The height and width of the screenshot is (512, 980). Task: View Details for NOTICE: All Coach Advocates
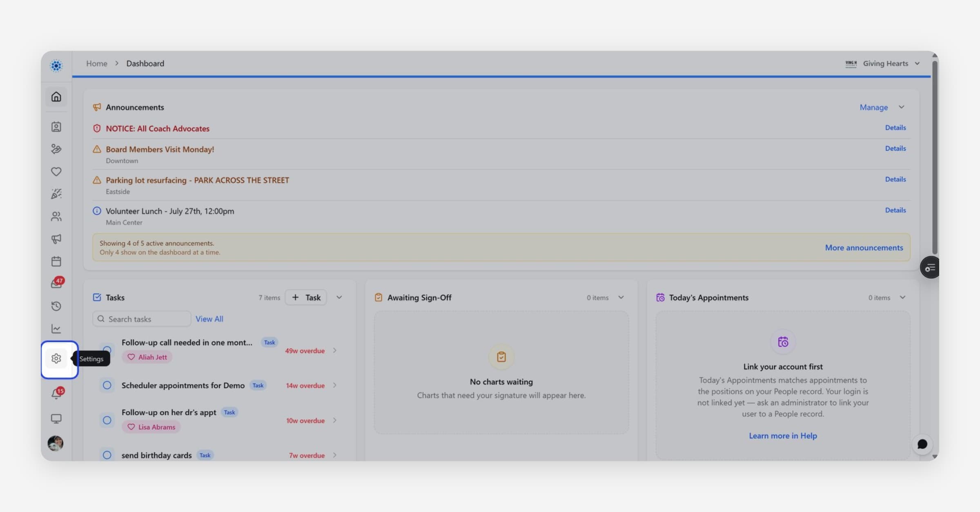coord(895,127)
